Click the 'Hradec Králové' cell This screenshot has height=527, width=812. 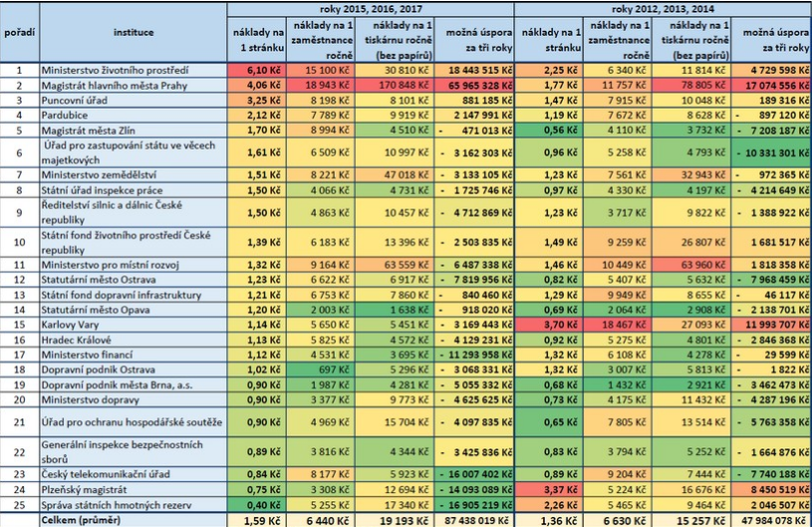134,340
